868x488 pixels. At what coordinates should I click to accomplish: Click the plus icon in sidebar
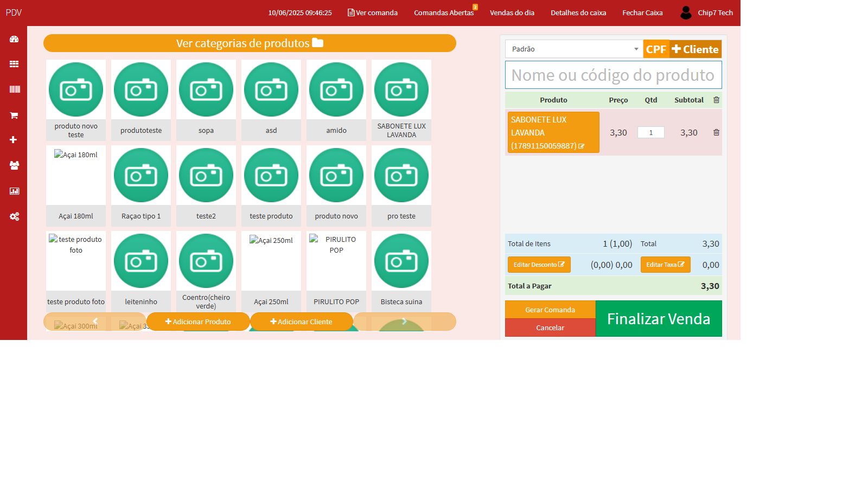click(14, 140)
